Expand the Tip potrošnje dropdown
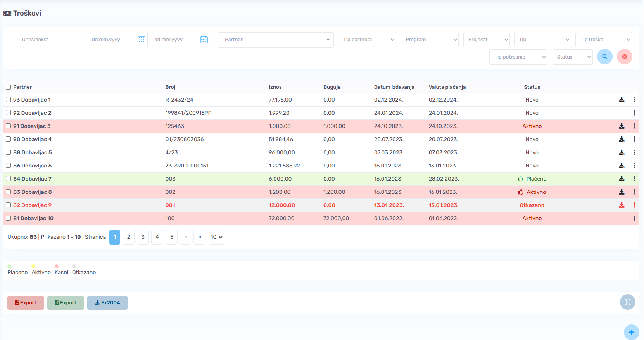 pyautogui.click(x=518, y=57)
